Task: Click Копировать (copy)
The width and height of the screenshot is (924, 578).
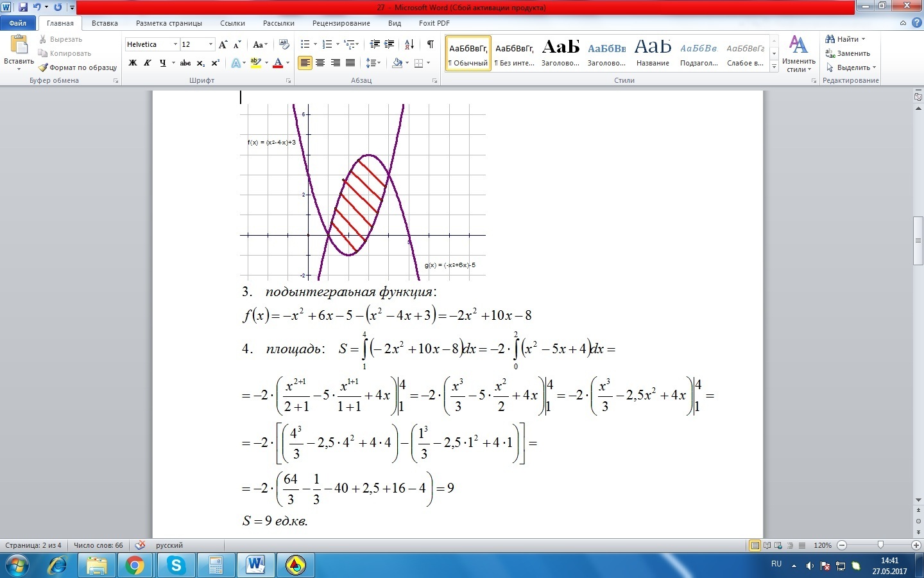Action: click(x=65, y=53)
